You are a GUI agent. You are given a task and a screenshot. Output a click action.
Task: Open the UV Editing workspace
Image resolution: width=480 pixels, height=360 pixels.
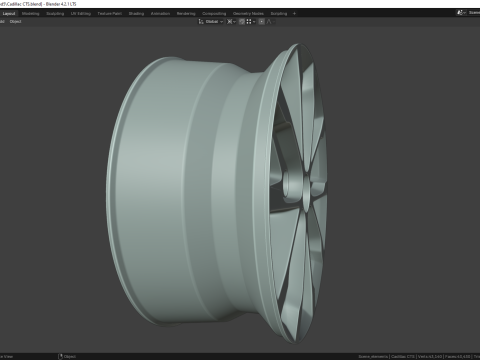81,14
